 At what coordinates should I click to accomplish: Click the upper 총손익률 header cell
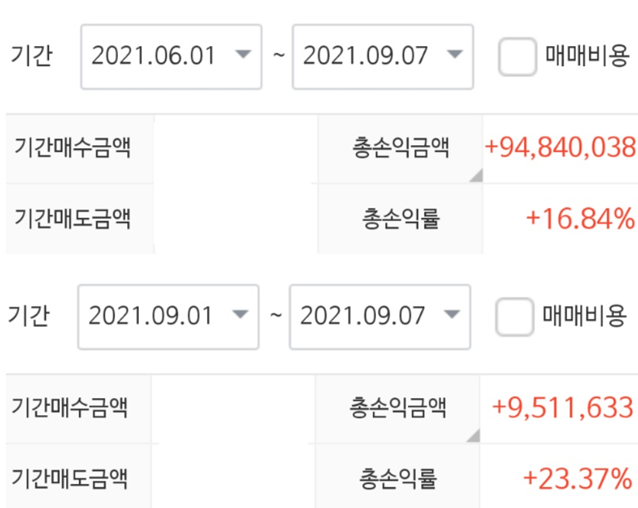coord(400,219)
